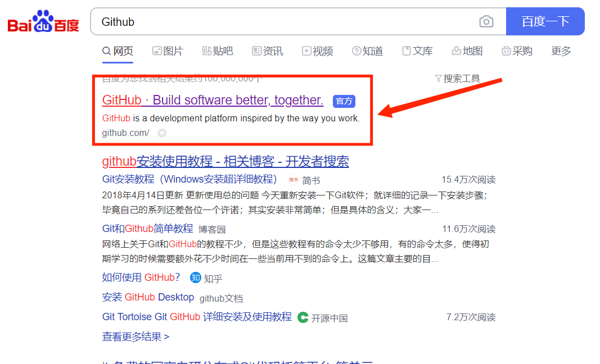
Task: Click the 知乎 source icon
Action: [195, 277]
